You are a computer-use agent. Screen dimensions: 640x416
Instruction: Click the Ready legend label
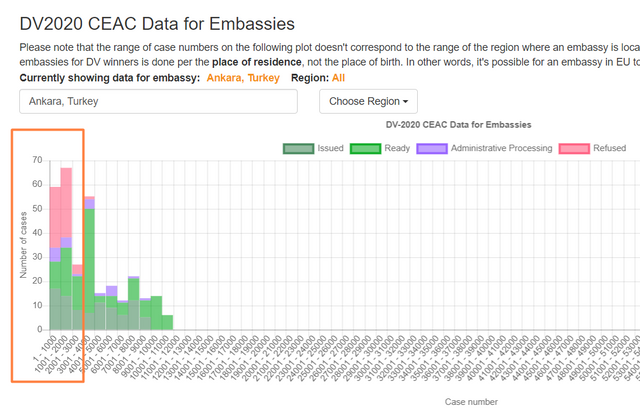coord(397,148)
